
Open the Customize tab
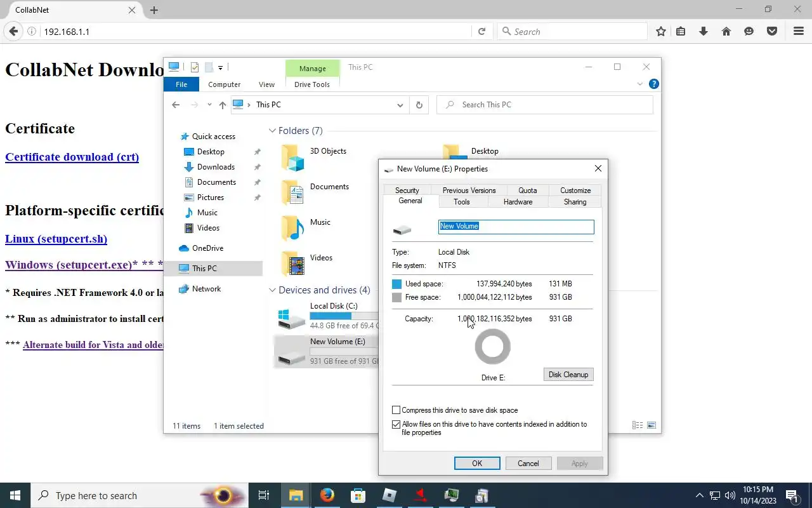pyautogui.click(x=575, y=190)
